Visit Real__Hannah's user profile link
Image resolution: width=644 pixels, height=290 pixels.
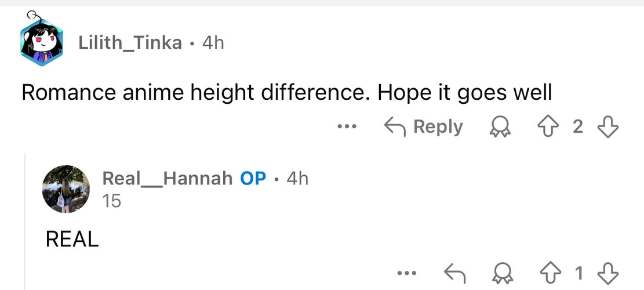167,178
